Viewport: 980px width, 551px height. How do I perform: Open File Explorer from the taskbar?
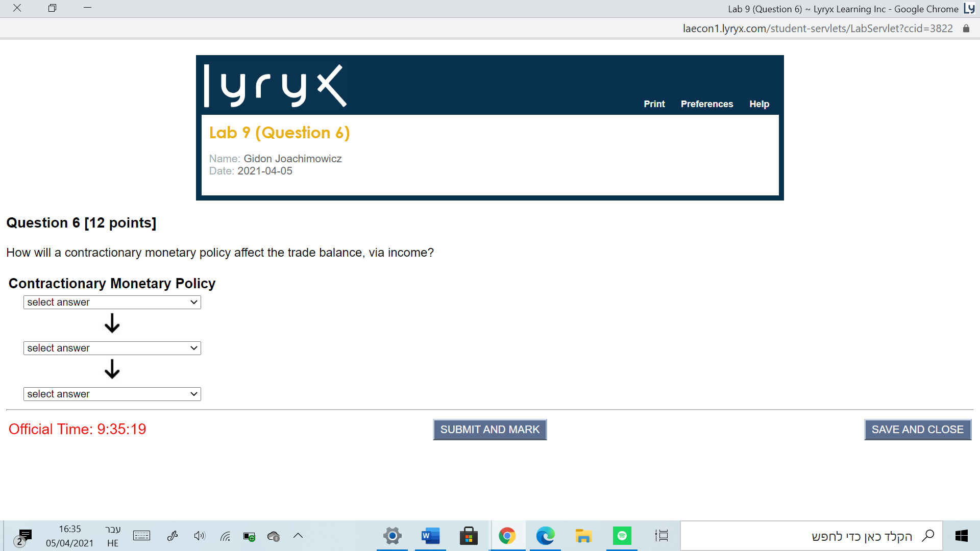tap(583, 536)
